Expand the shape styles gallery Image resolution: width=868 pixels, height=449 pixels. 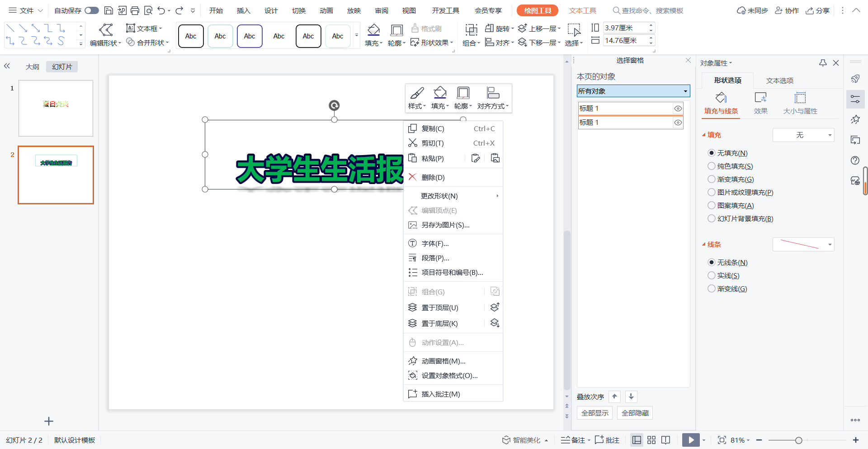pos(356,35)
